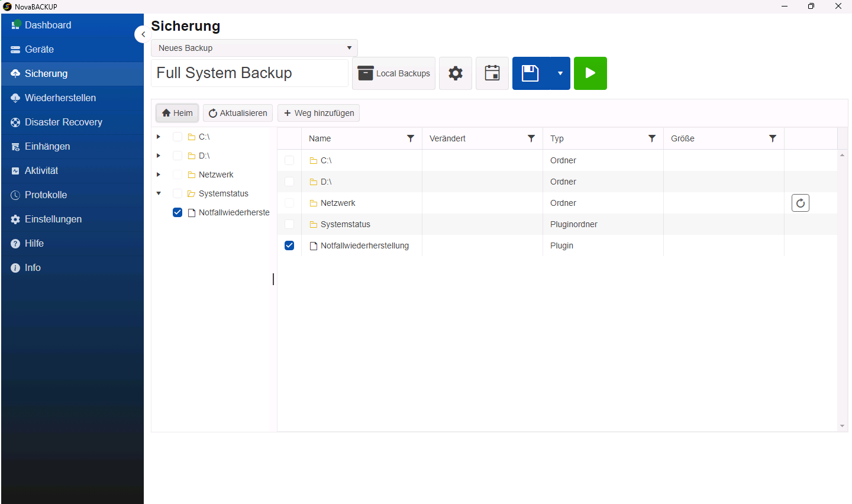Viewport: 852px width, 504px height.
Task: Click the Einstellungen gear icon in sidebar
Action: 15,219
